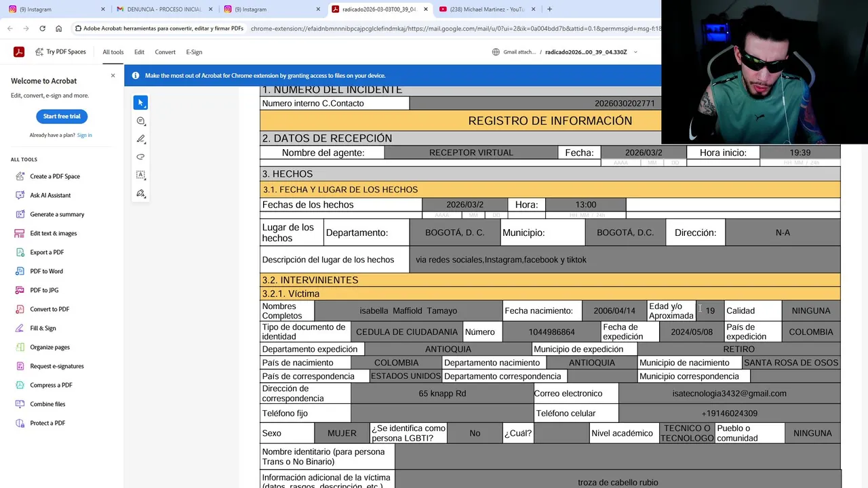The width and height of the screenshot is (868, 488).
Task: Switch to Michael Martinez YouTube tab
Action: pyautogui.click(x=487, y=9)
